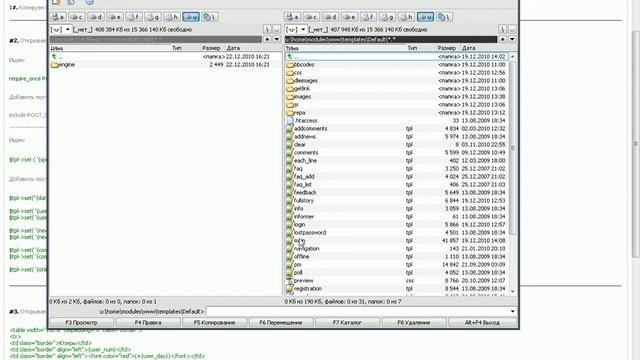Sort left panel by Дата column
This screenshot has width=640, height=360.
233,48
